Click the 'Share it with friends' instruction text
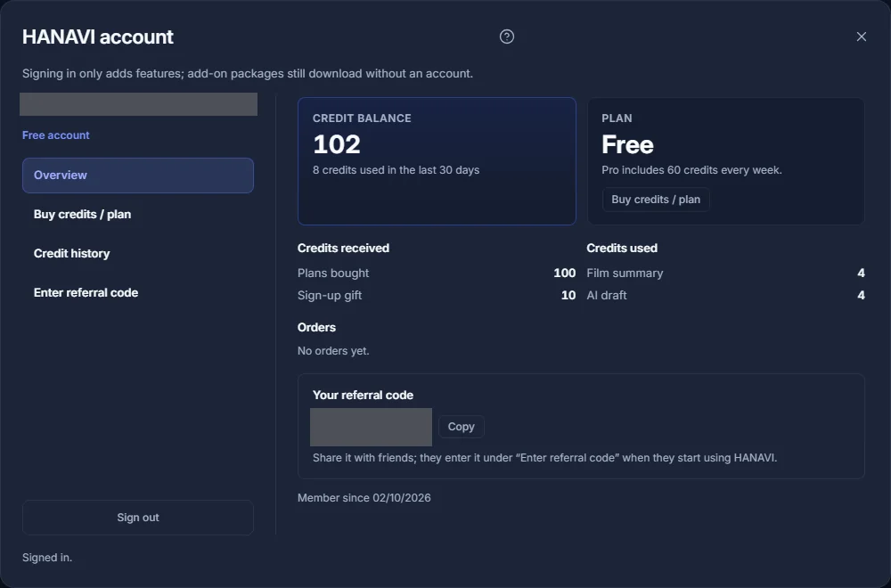The height and width of the screenshot is (588, 891). tap(544, 458)
